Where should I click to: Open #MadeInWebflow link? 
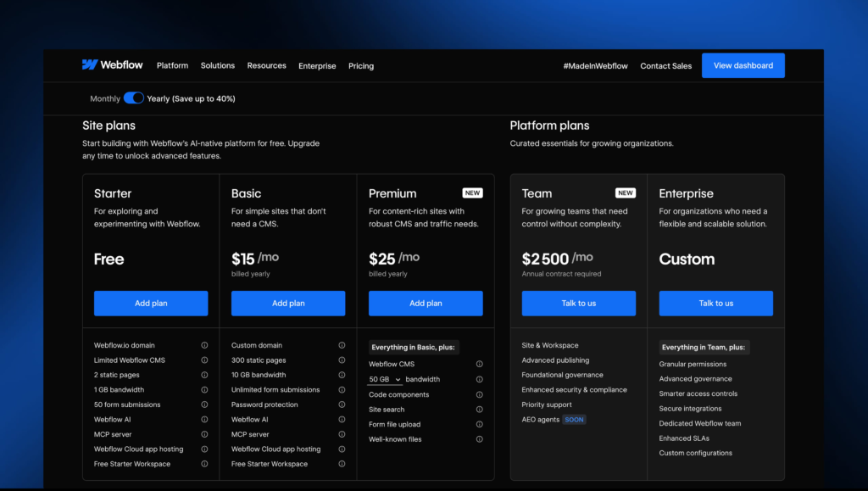[596, 66]
